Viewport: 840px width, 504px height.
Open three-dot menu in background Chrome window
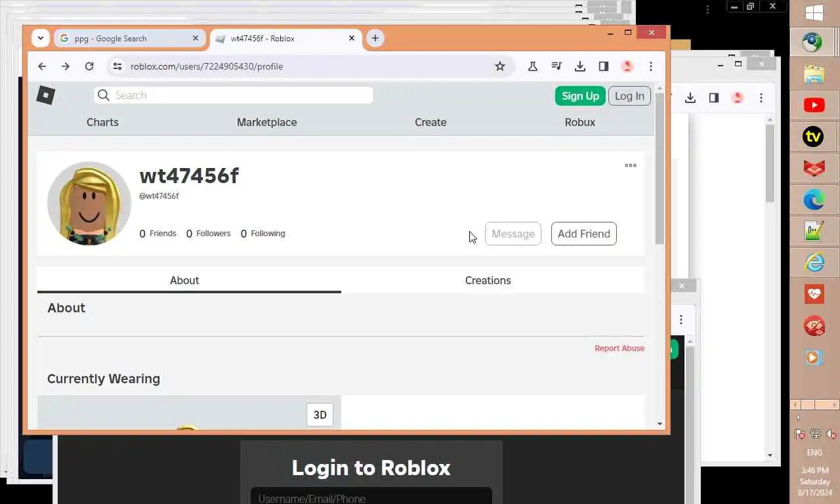[761, 98]
